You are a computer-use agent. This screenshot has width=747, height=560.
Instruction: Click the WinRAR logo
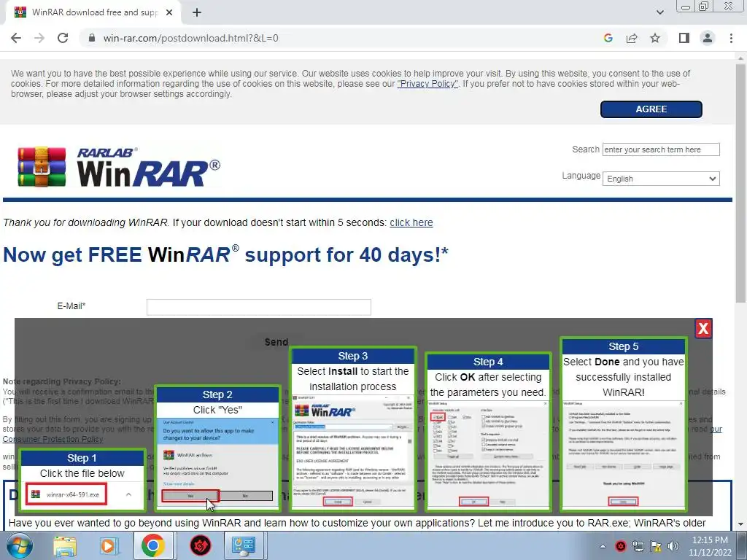pyautogui.click(x=119, y=167)
